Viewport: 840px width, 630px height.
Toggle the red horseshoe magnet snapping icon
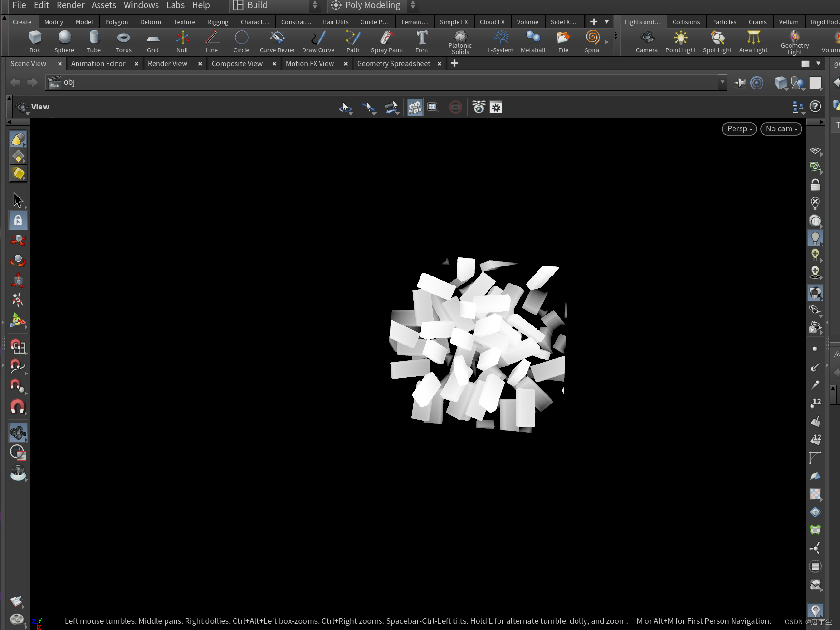tap(18, 407)
